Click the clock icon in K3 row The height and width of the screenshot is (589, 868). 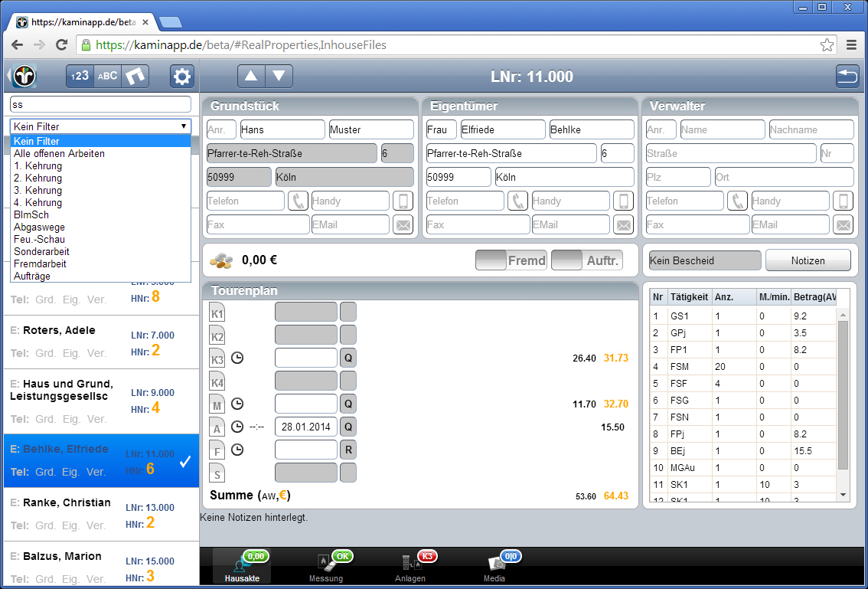tap(237, 358)
